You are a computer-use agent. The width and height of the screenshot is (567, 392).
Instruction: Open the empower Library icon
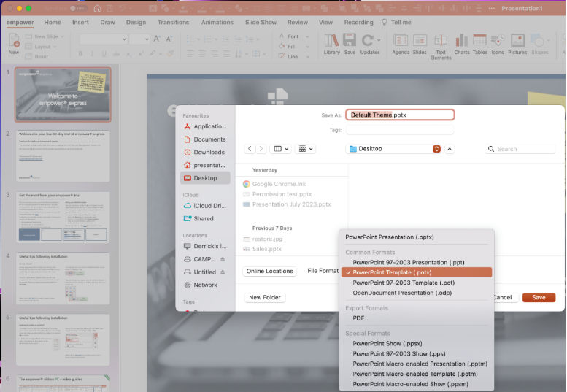[x=331, y=44]
